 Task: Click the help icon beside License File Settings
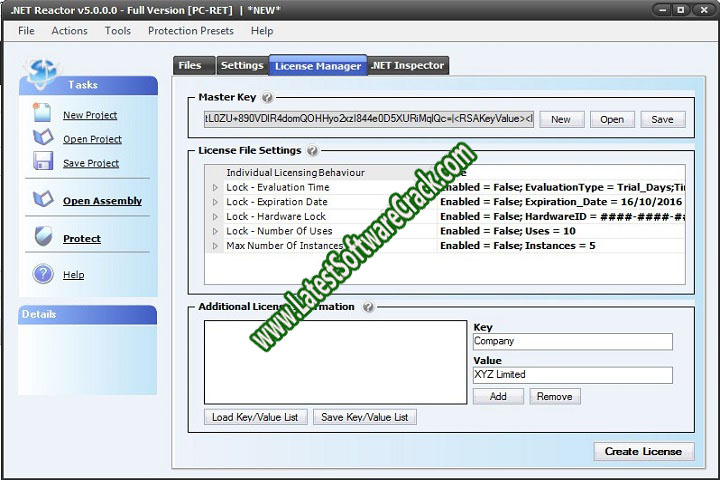click(x=313, y=151)
